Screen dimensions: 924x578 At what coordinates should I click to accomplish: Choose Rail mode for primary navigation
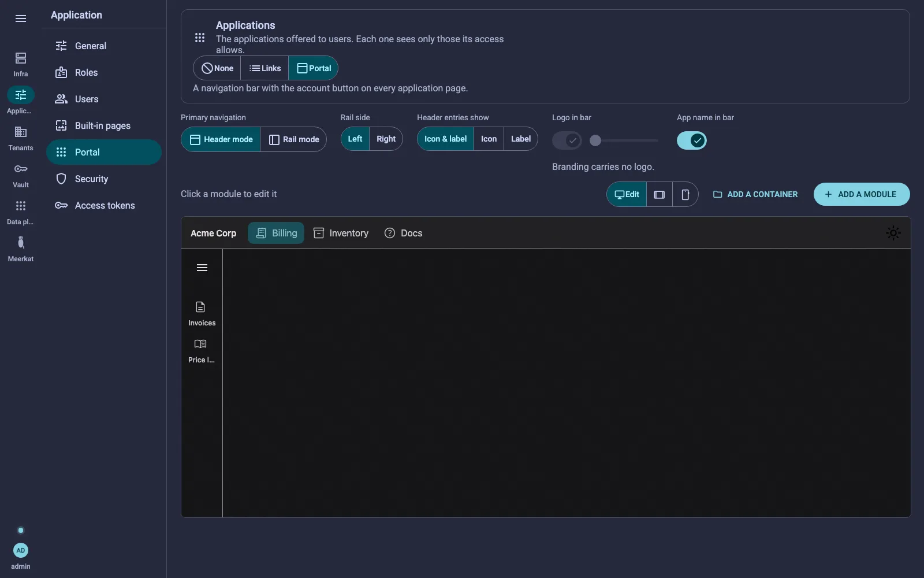pos(293,139)
